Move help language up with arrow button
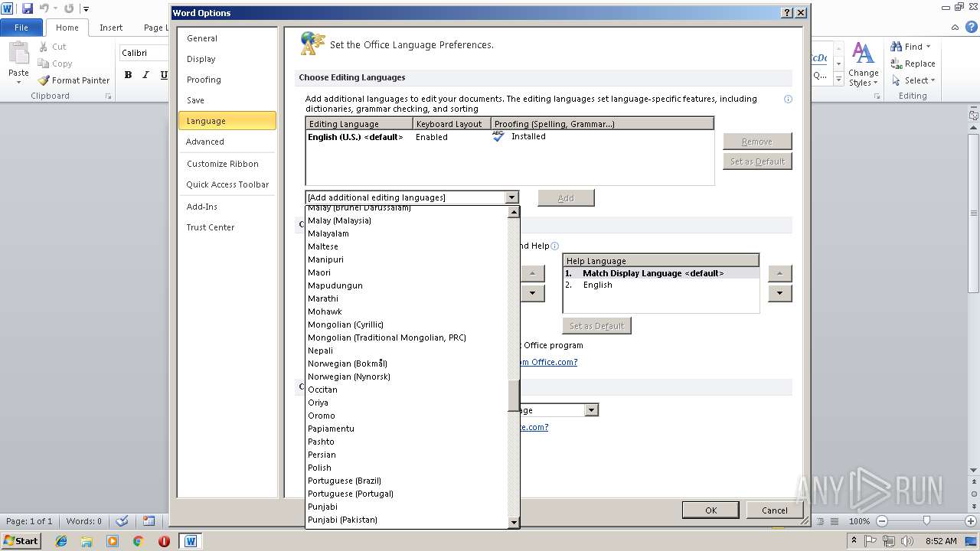 tap(779, 273)
